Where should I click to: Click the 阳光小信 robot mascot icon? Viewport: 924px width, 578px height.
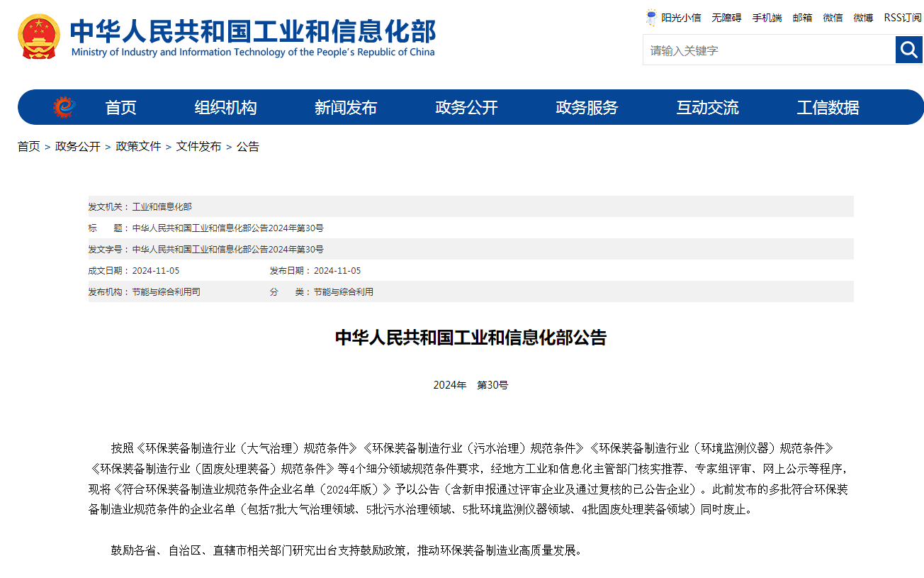pyautogui.click(x=651, y=18)
